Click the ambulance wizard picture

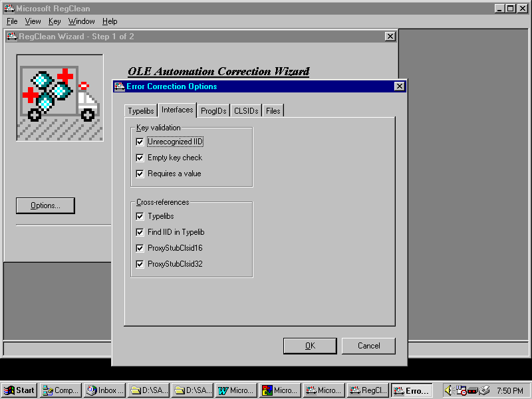coord(60,97)
